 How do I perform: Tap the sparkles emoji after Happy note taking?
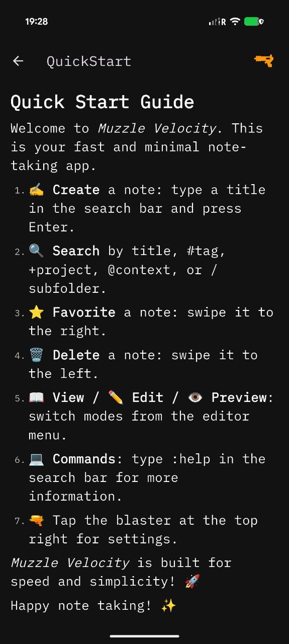168,605
